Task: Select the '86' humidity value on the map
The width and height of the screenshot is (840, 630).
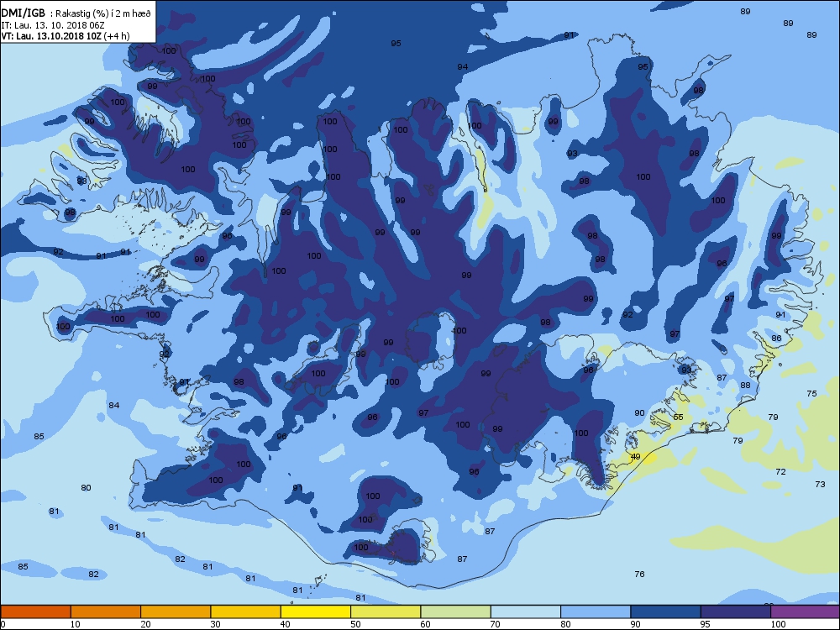Action: (776, 339)
